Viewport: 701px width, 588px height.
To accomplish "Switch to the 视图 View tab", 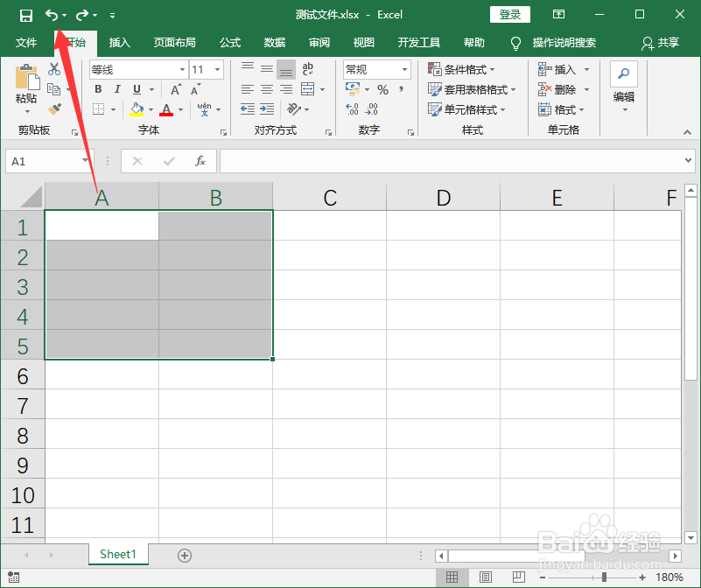I will [x=363, y=43].
